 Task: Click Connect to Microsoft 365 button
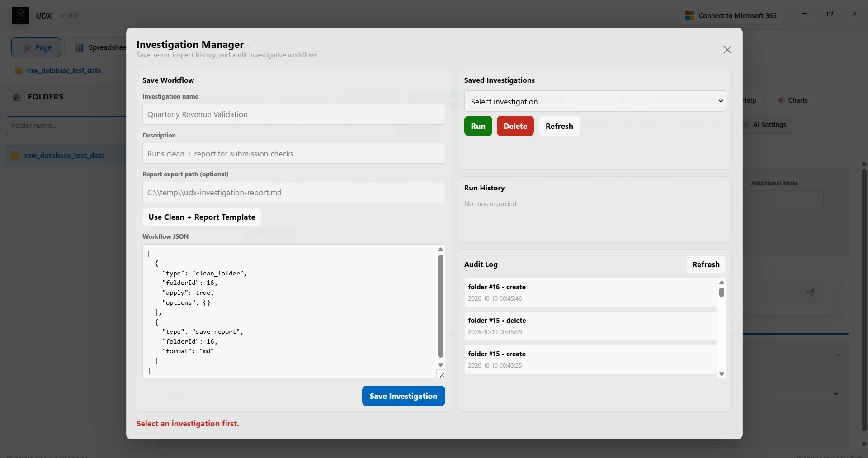pos(731,15)
